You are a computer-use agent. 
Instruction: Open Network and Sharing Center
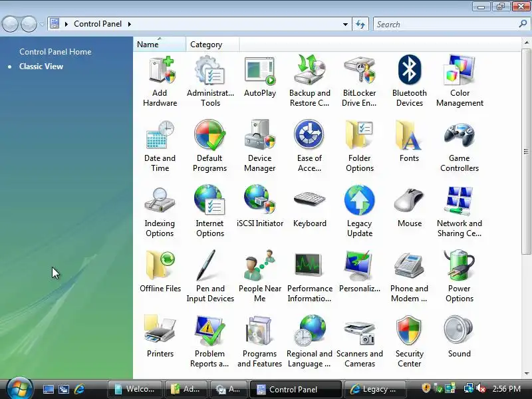(460, 211)
